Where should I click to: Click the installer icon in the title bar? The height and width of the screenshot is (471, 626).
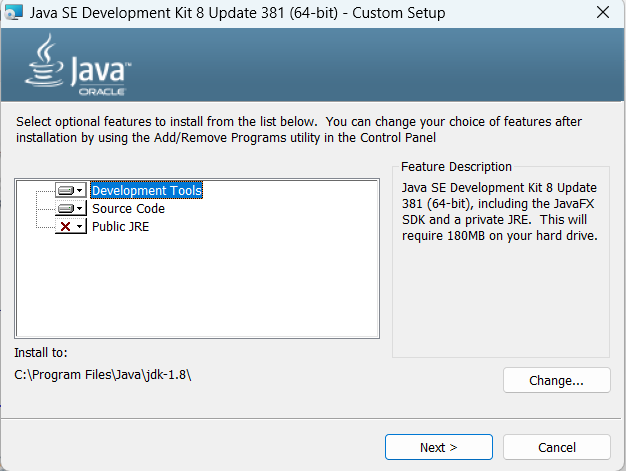click(14, 12)
